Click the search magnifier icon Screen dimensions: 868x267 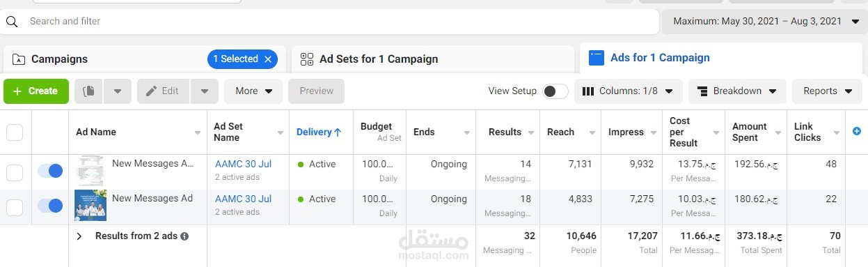(x=11, y=22)
